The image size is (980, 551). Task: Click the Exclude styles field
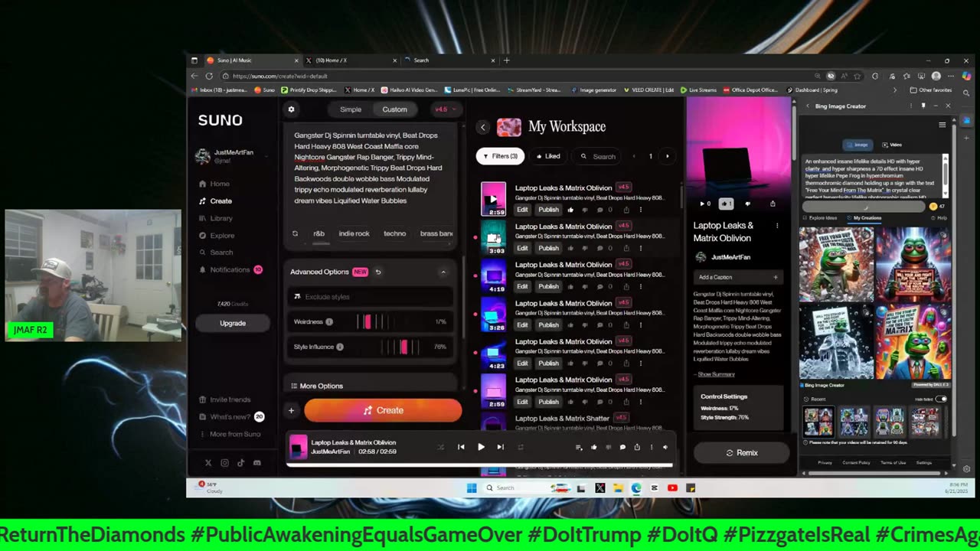coord(371,297)
